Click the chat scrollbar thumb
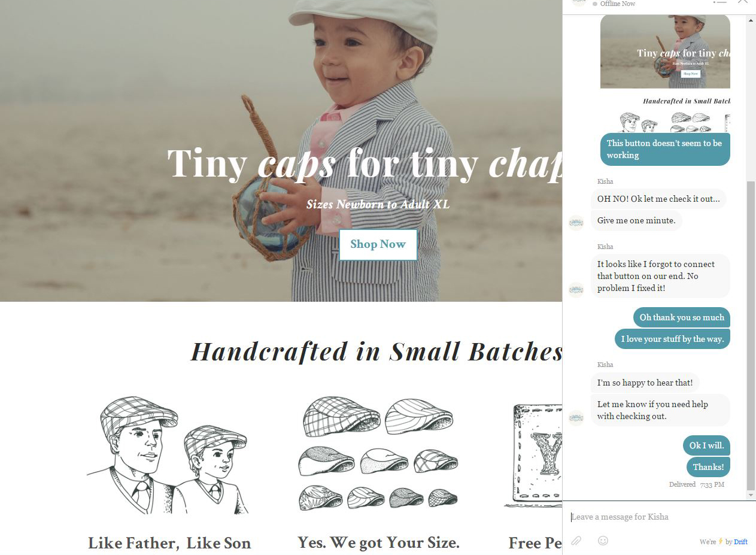 (x=751, y=335)
